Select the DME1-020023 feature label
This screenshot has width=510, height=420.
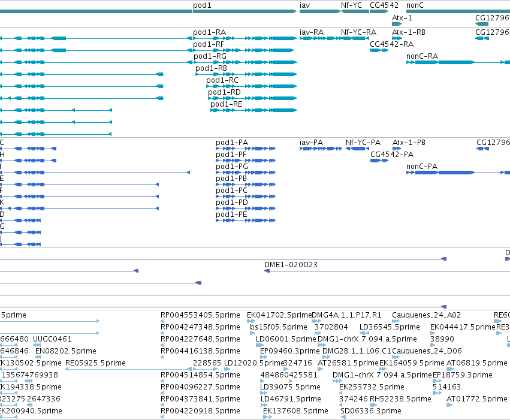point(291,265)
